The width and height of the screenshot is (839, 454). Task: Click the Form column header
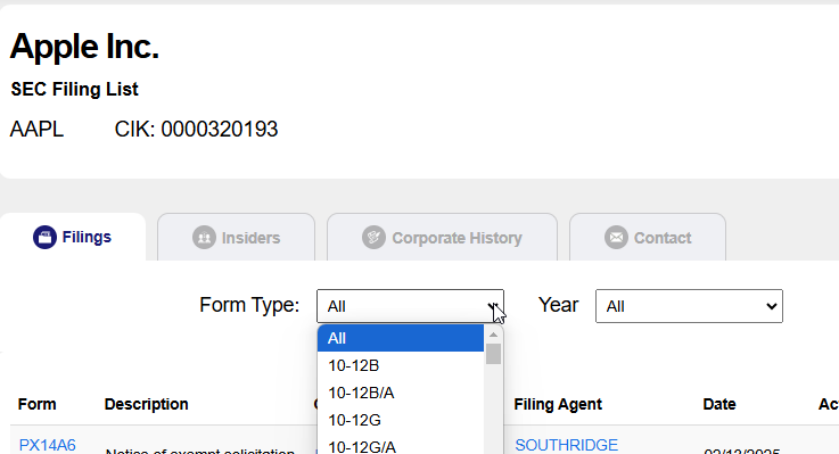click(37, 404)
